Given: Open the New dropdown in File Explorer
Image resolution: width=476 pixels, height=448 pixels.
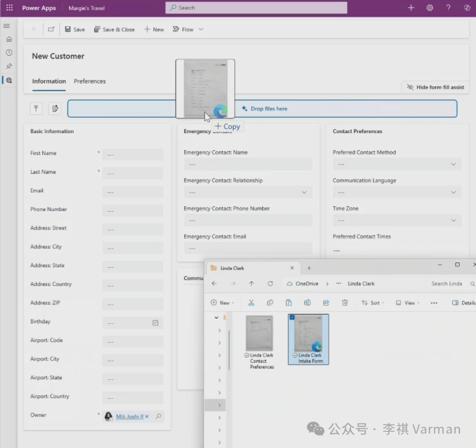Looking at the screenshot, I should click(x=223, y=303).
